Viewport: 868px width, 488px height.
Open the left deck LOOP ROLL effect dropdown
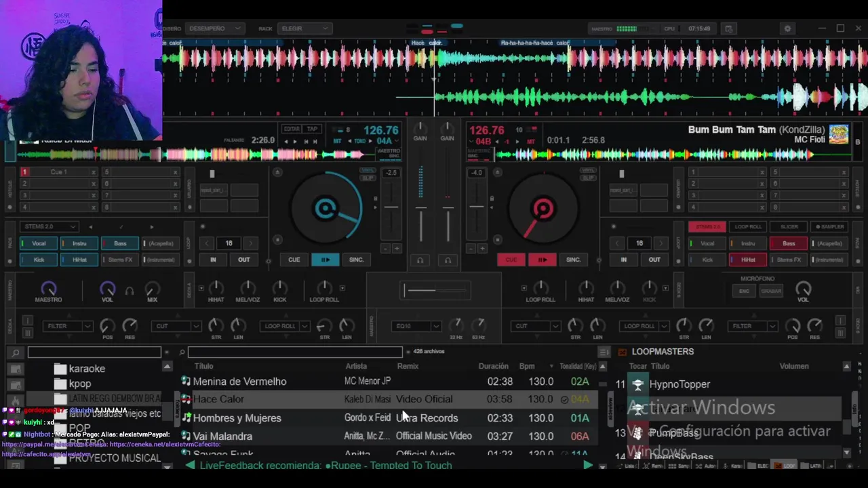285,326
